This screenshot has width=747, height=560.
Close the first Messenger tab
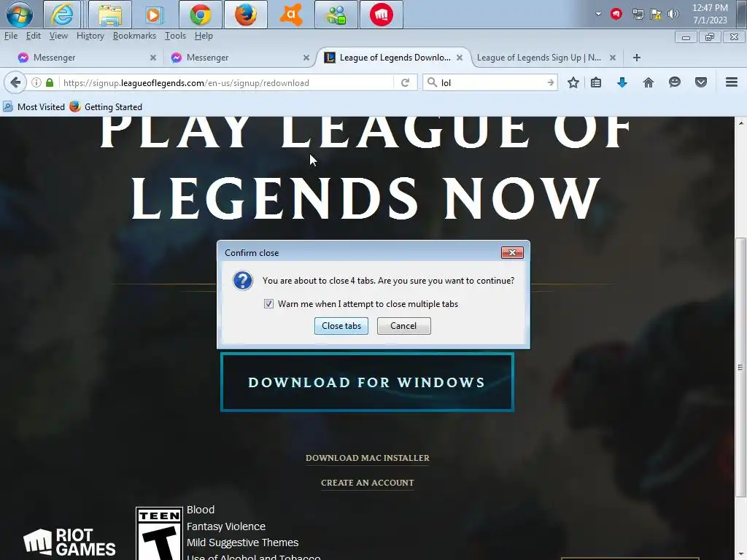coord(153,58)
